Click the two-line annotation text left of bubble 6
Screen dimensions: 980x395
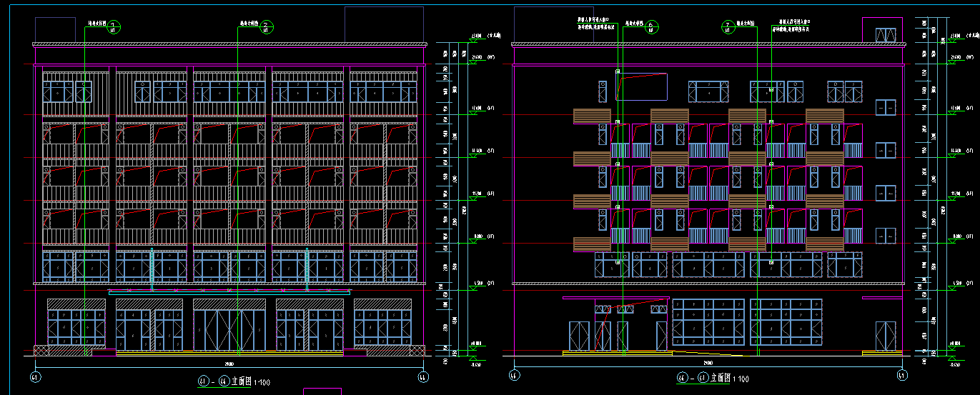point(595,24)
